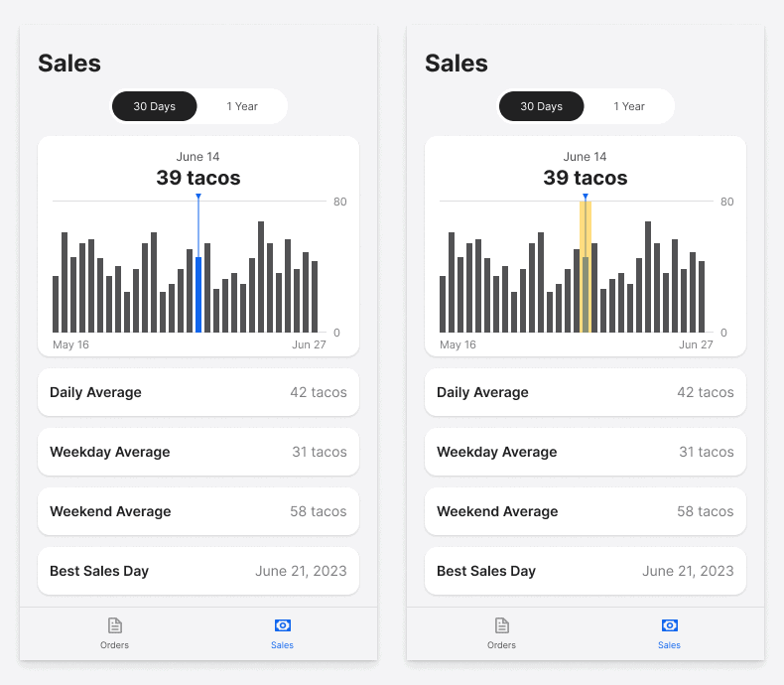Open Daily Average row in left panel

tap(198, 392)
